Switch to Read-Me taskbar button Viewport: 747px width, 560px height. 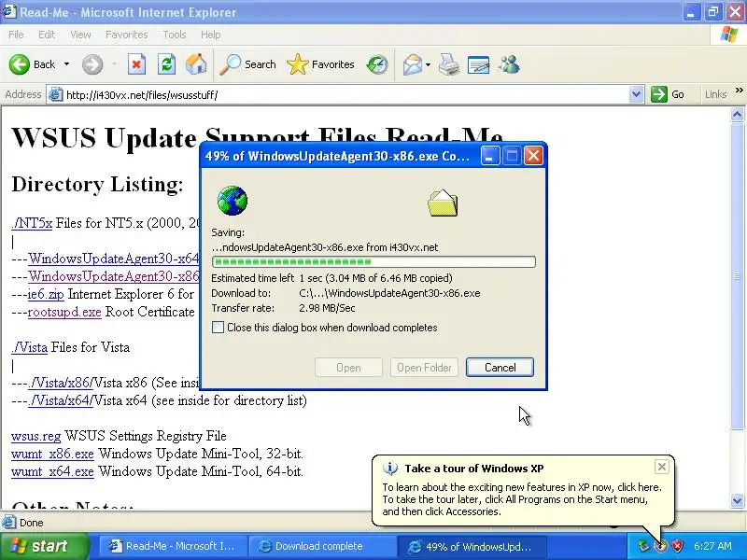point(174,546)
